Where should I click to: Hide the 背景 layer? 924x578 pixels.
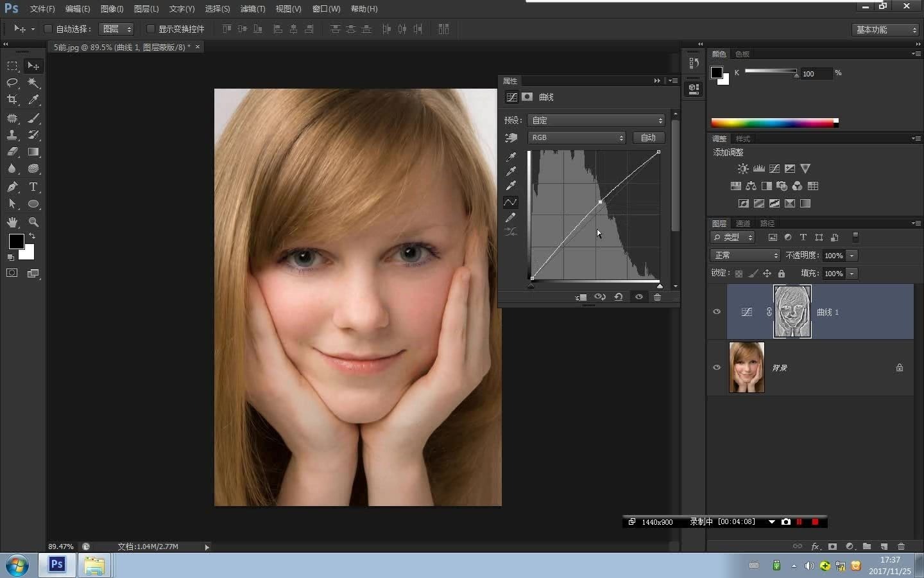click(x=717, y=367)
